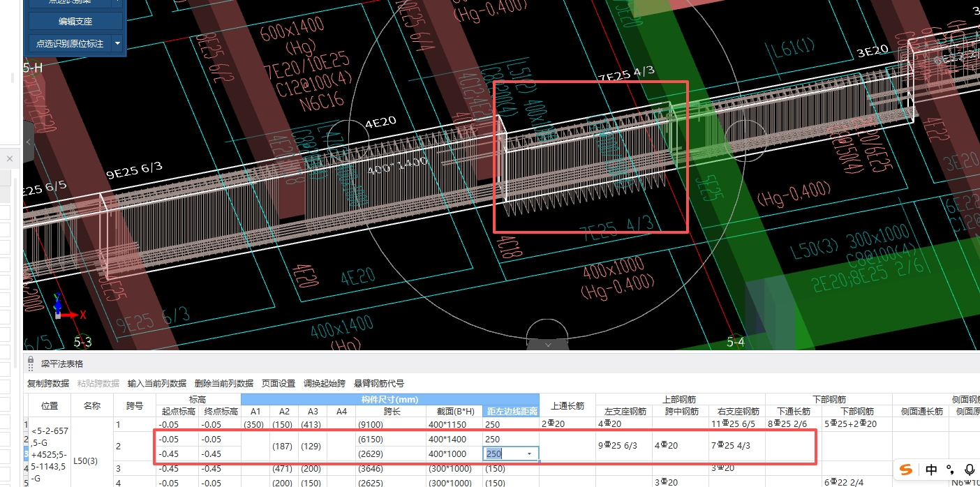Click the (413) cell in column A3
This screenshot has width=980, height=487.
point(313,424)
